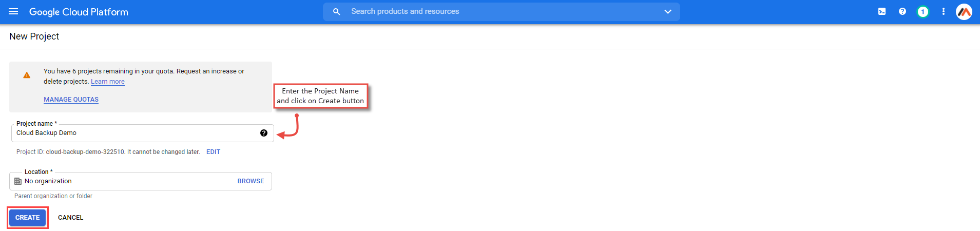Cancel the new project creation
The height and width of the screenshot is (231, 980).
(70, 218)
